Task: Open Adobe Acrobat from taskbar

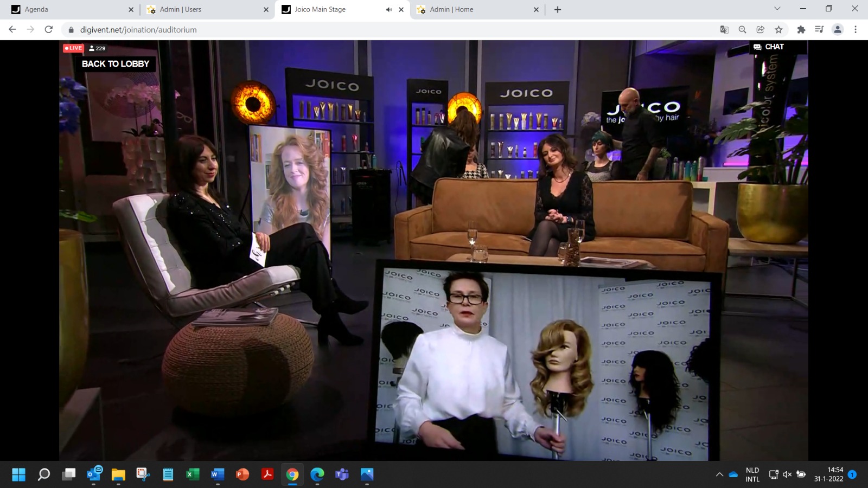Action: tap(267, 474)
